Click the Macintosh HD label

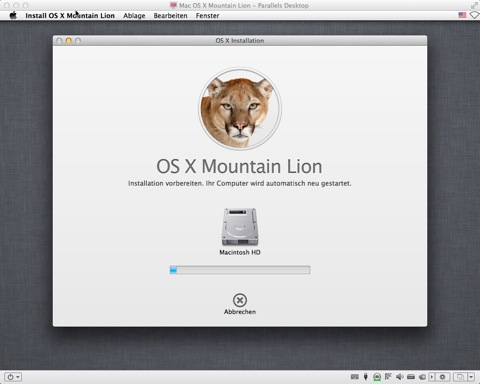[240, 252]
